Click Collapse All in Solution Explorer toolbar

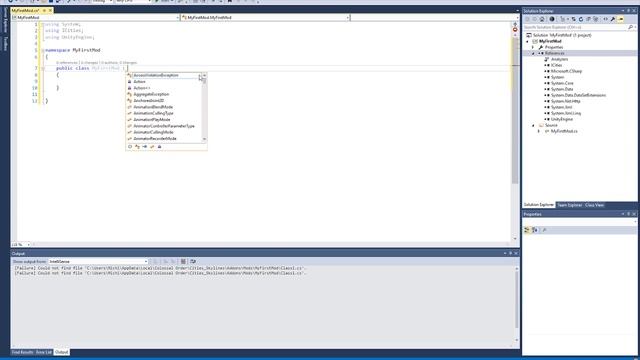pyautogui.click(x=588, y=19)
